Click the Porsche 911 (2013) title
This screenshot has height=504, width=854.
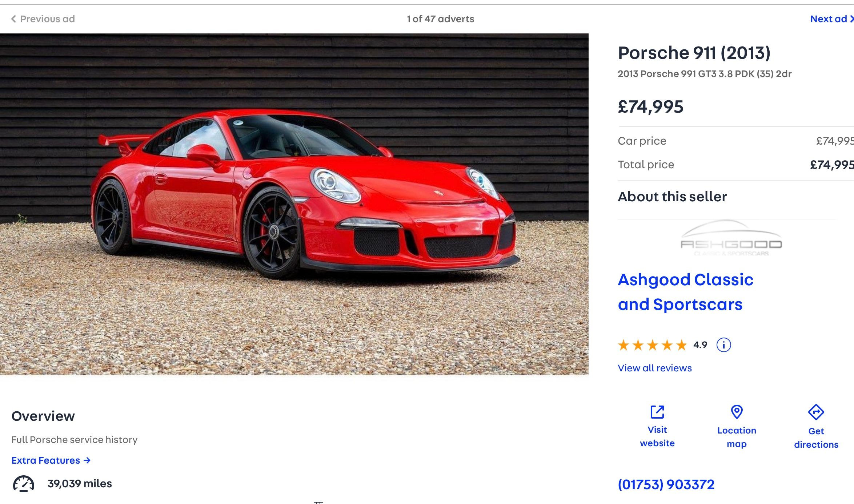pyautogui.click(x=694, y=53)
